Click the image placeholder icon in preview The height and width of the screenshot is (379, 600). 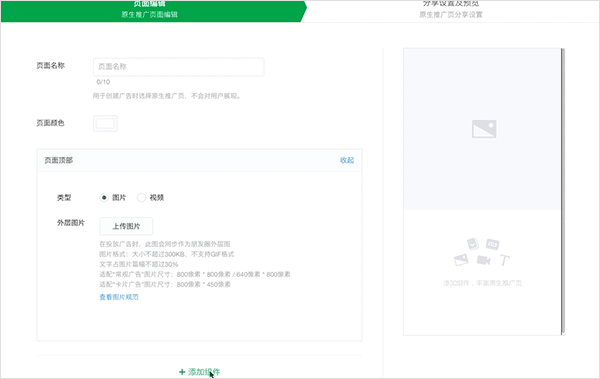(484, 129)
